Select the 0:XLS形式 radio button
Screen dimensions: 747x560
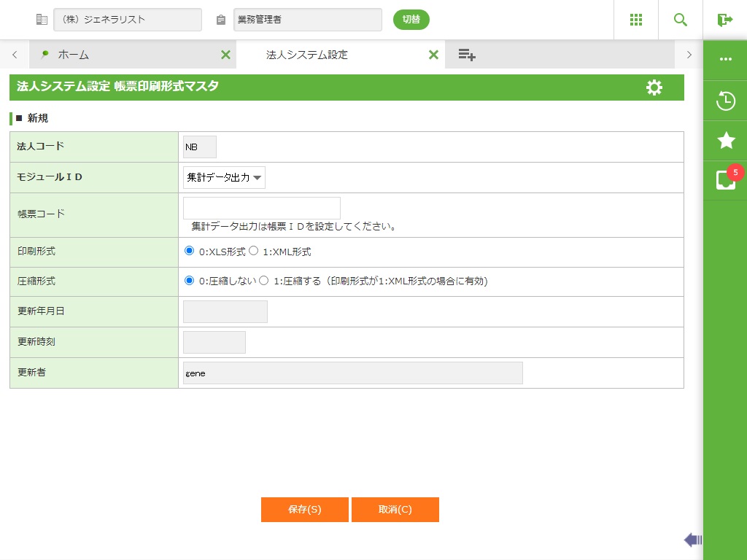(190, 251)
